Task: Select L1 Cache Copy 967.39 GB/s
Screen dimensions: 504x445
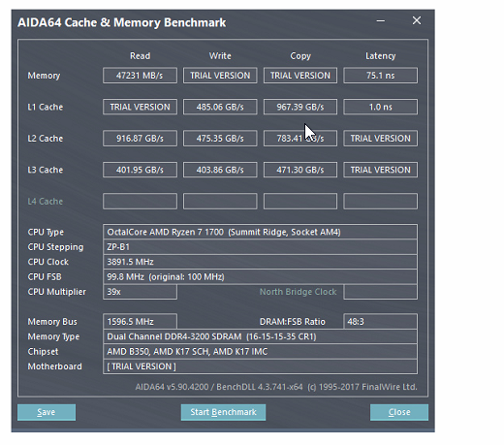Action: (300, 107)
